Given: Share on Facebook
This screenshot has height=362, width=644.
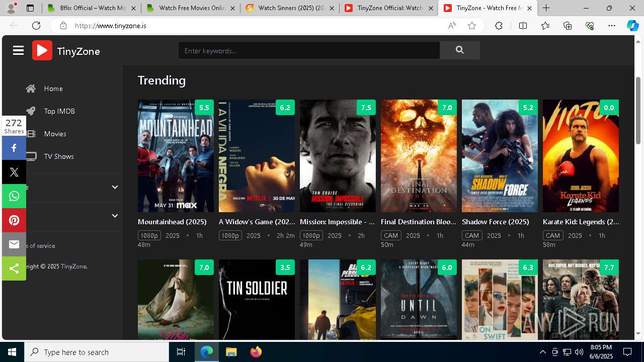Looking at the screenshot, I should (x=14, y=148).
